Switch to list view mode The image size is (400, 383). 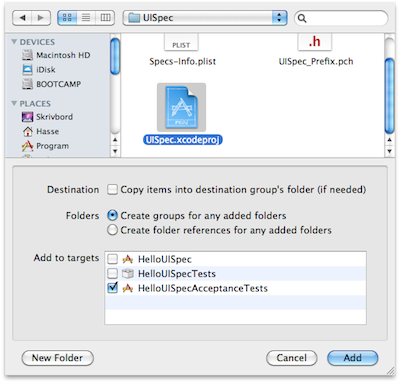point(86,18)
